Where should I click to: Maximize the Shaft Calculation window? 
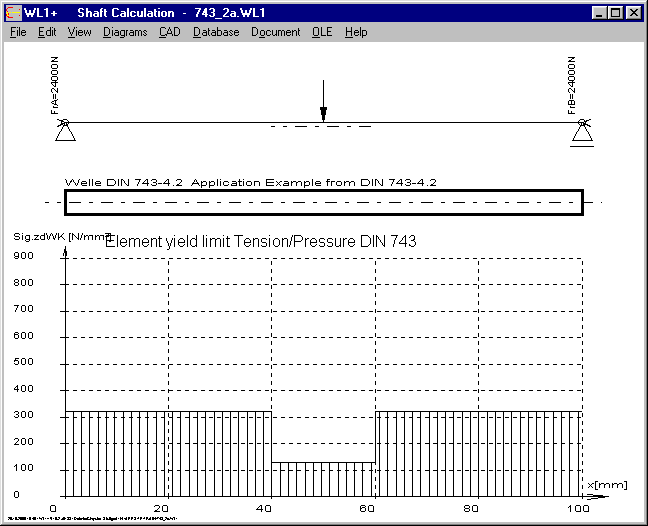(x=615, y=13)
